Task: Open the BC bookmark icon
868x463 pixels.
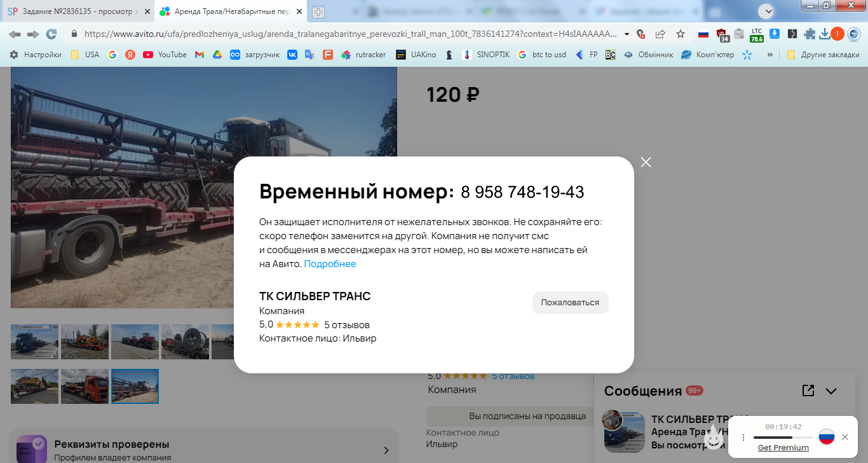Action: pyautogui.click(x=610, y=55)
